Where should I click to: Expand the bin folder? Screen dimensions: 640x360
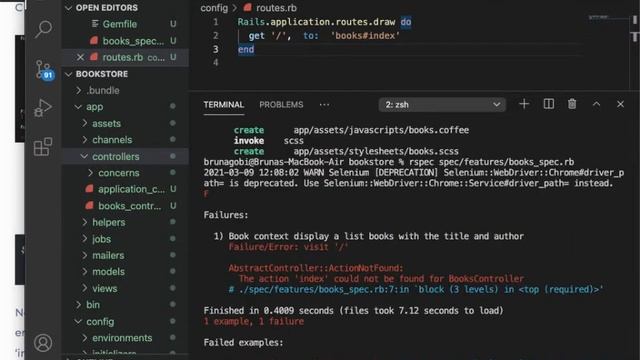click(x=79, y=304)
